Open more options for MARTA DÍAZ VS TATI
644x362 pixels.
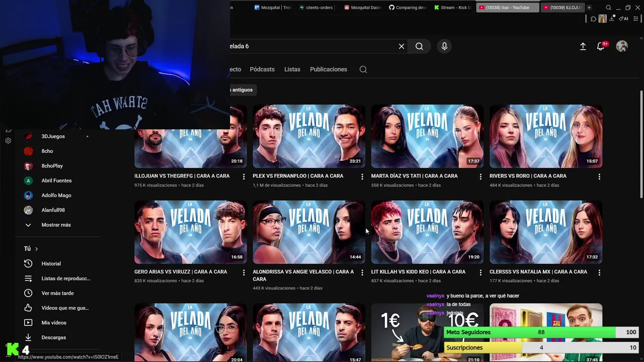480,176
